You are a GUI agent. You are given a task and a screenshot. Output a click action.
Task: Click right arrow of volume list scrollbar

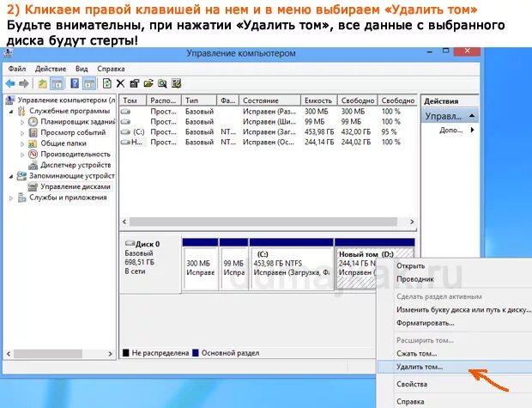tap(412, 222)
